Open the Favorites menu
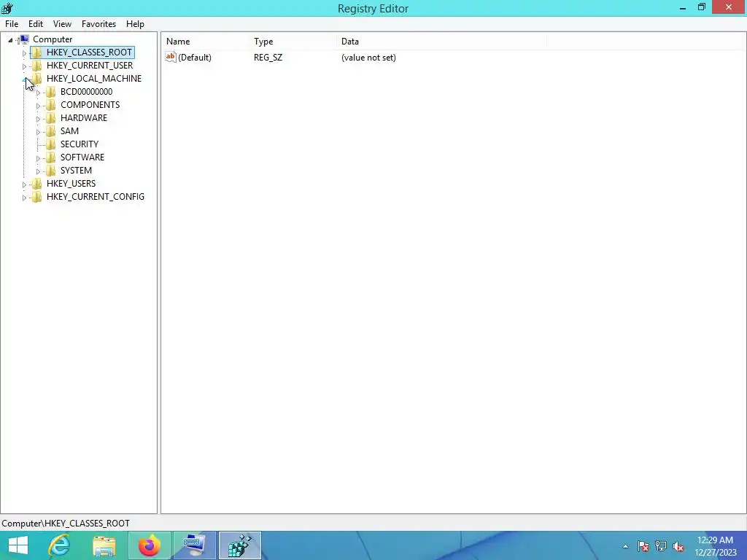Viewport: 747px width, 560px height. [98, 24]
